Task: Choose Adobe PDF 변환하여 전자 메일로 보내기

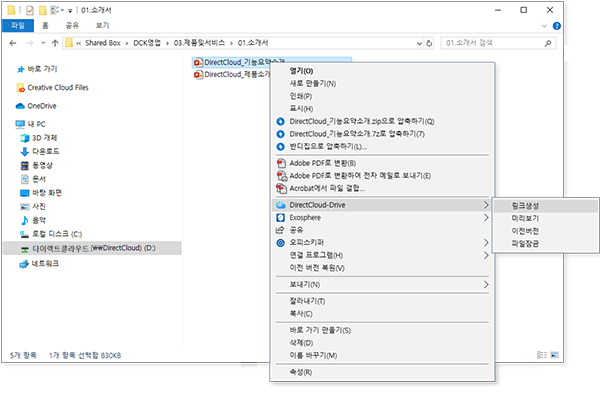Action: tap(383, 176)
